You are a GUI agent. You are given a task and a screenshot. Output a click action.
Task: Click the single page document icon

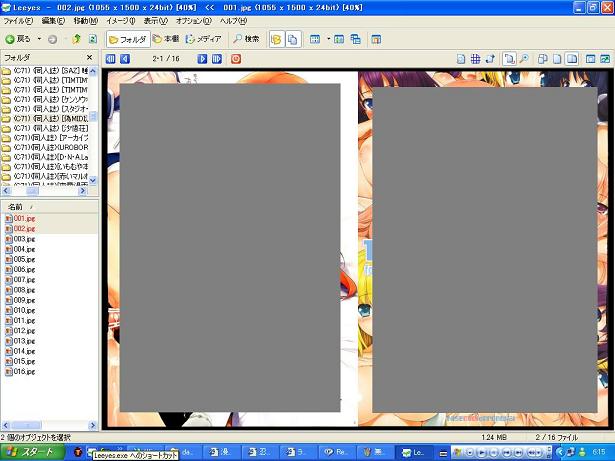(461, 59)
